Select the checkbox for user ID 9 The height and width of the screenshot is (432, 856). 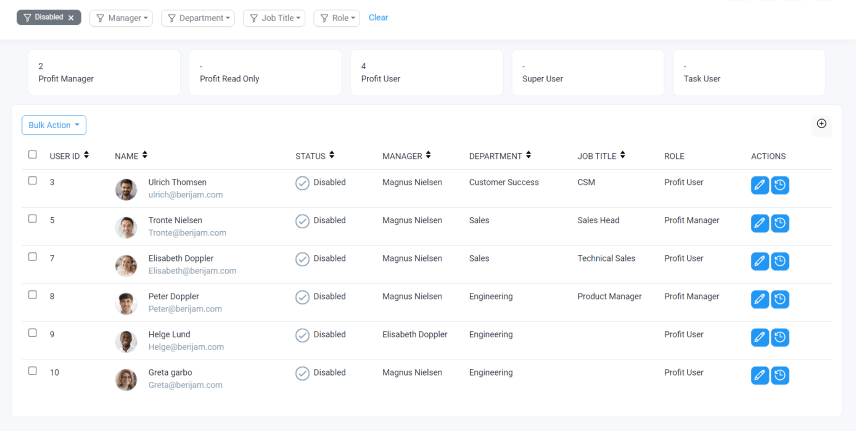[x=33, y=333]
